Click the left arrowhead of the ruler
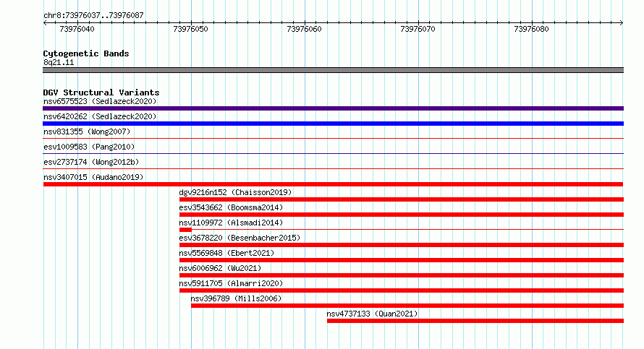This screenshot has width=644, height=349. 45,23
